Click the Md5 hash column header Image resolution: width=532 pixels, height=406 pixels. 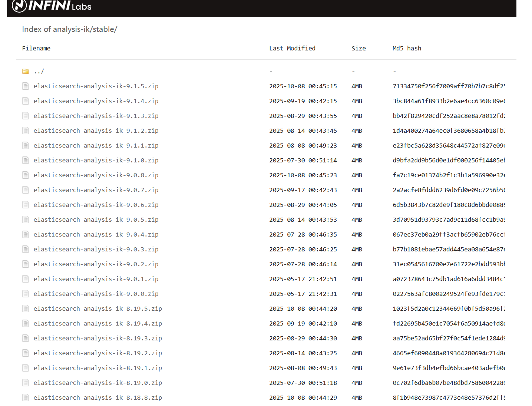point(407,49)
